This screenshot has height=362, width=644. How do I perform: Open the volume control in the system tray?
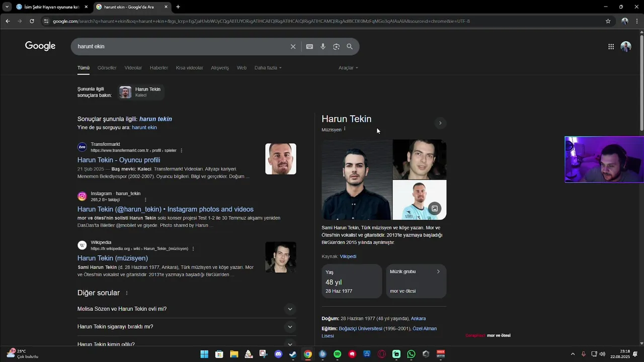602,354
